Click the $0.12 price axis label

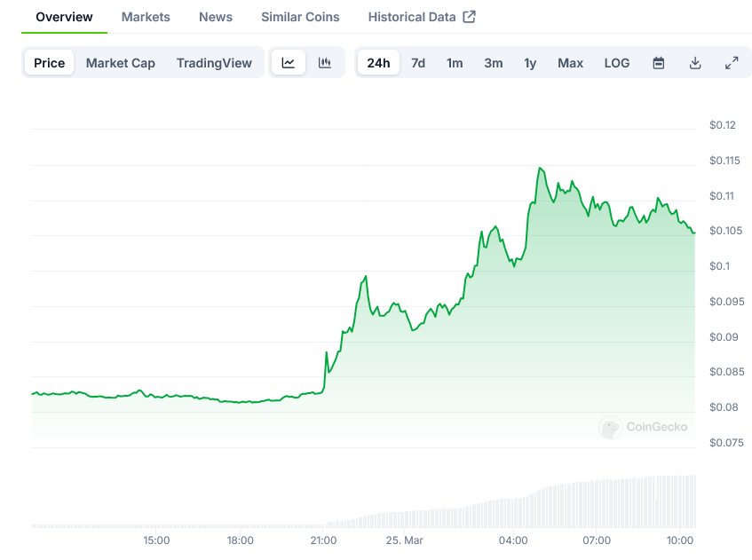(723, 125)
